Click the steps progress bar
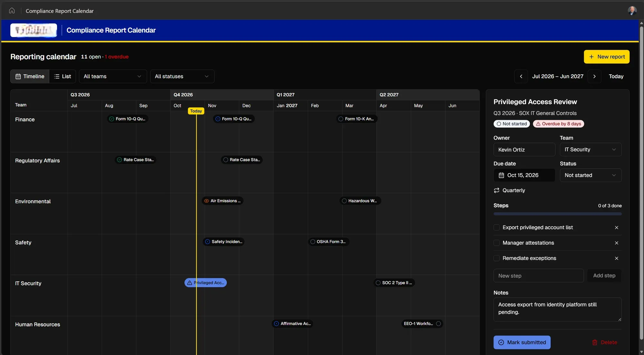The image size is (644, 355). pyautogui.click(x=557, y=214)
